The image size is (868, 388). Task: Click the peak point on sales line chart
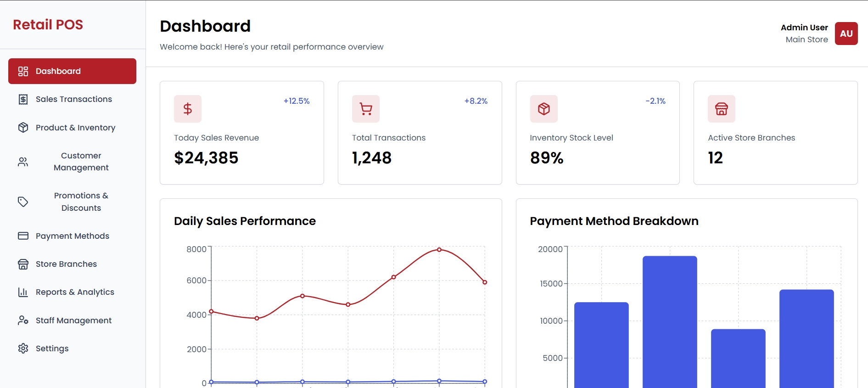pos(439,250)
